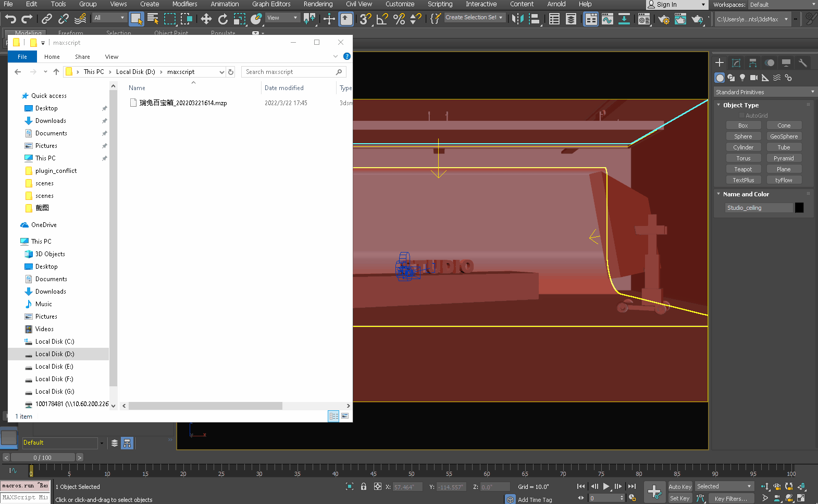Image resolution: width=818 pixels, height=504 pixels.
Task: Click the Undo arrow icon
Action: click(x=10, y=19)
